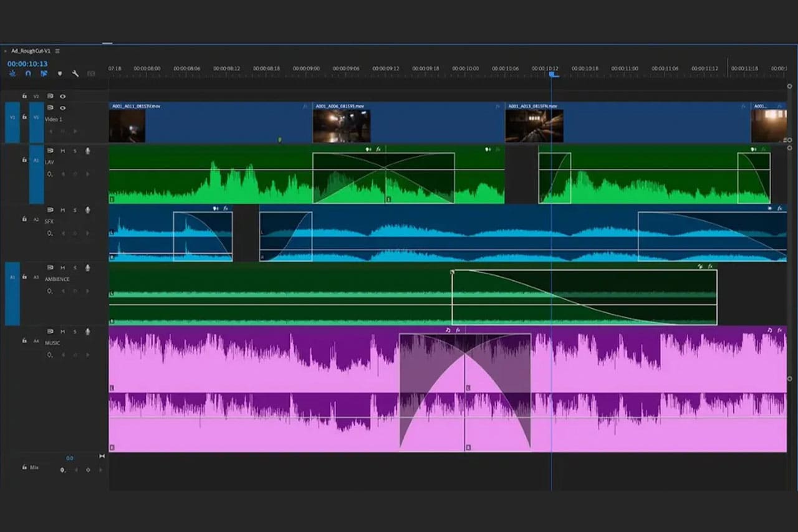The width and height of the screenshot is (798, 532).
Task: Click vertical zoom handle at top right scrollbar
Action: [789, 87]
